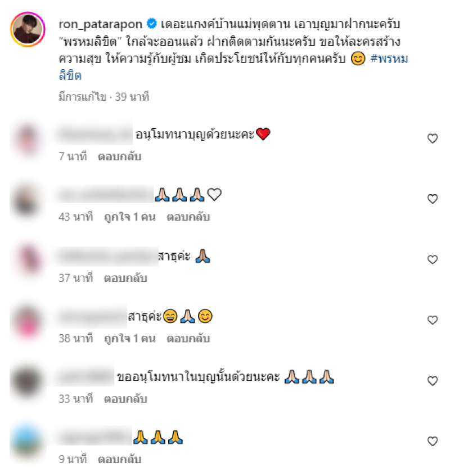450x476 pixels.
Task: Open the avatar of the 9-minute-old commenter
Action: pyautogui.click(x=28, y=442)
